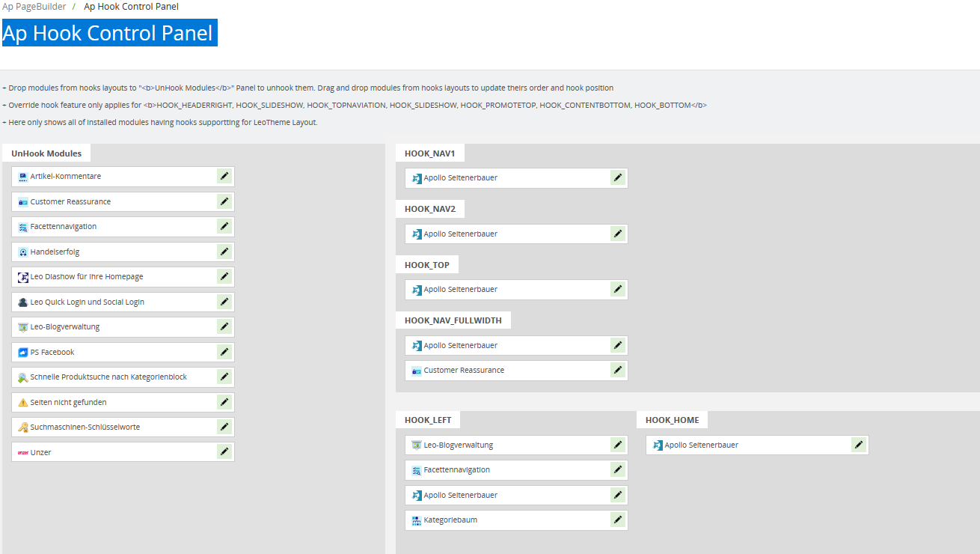Click Leo Quick Login module icon
This screenshot has width=980, height=554.
[23, 302]
